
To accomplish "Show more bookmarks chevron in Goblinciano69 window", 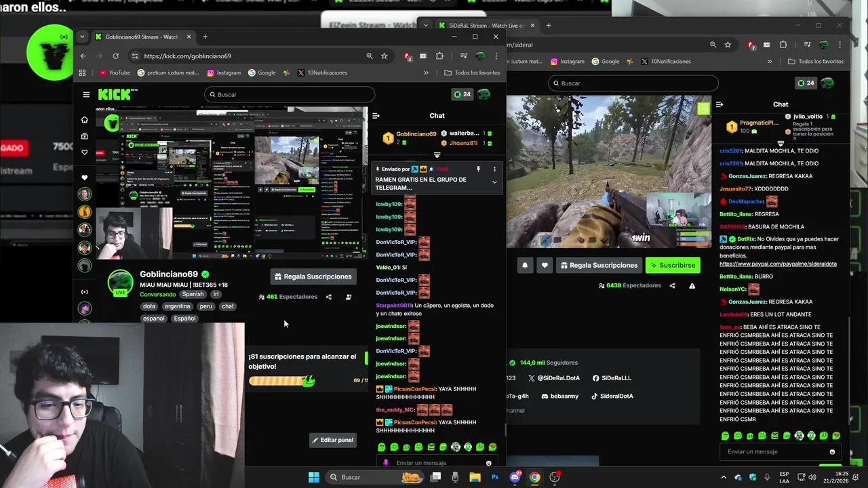I will tap(426, 73).
